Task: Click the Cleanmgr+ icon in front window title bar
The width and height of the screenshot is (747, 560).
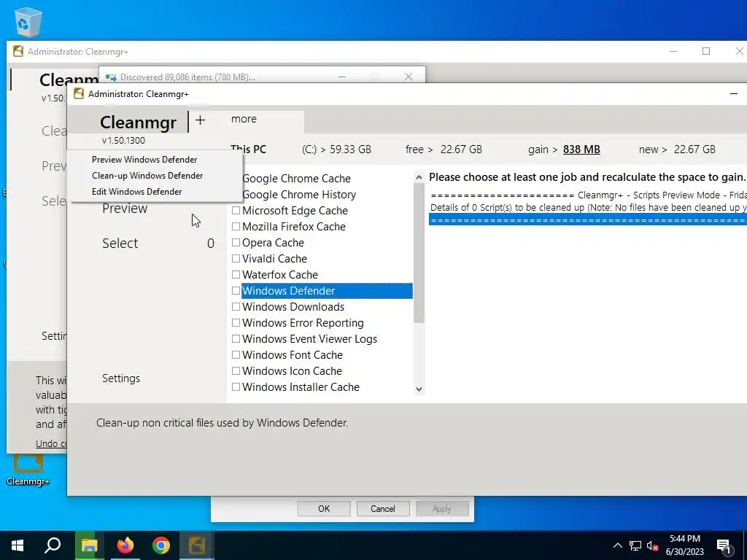Action: tap(79, 94)
